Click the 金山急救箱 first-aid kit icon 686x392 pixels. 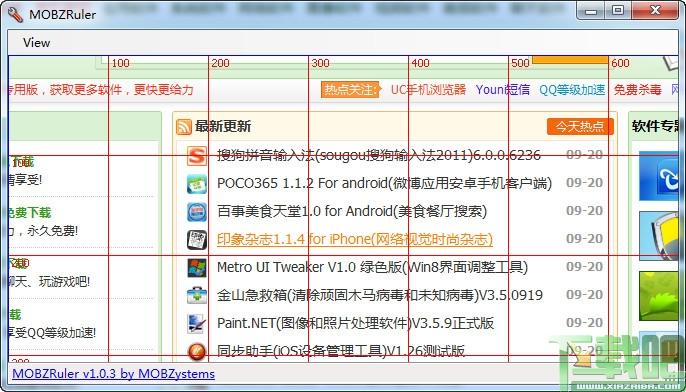pos(196,296)
